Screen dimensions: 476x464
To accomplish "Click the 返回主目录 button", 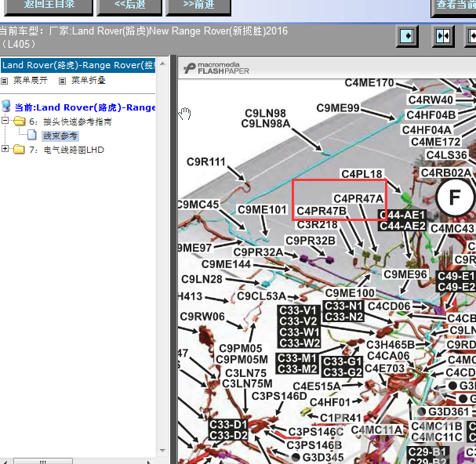I will click(49, 7).
